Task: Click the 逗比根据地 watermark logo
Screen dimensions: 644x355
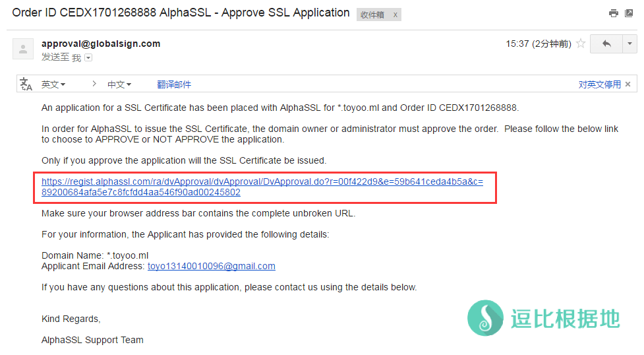Action: [x=544, y=318]
